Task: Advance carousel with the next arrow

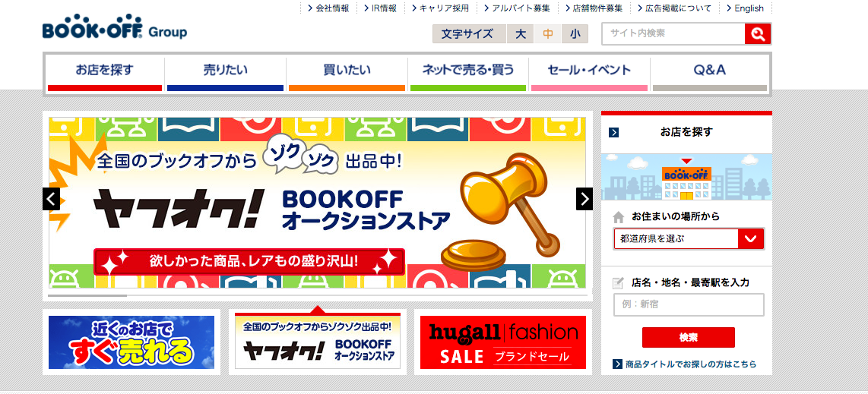Action: [x=584, y=199]
